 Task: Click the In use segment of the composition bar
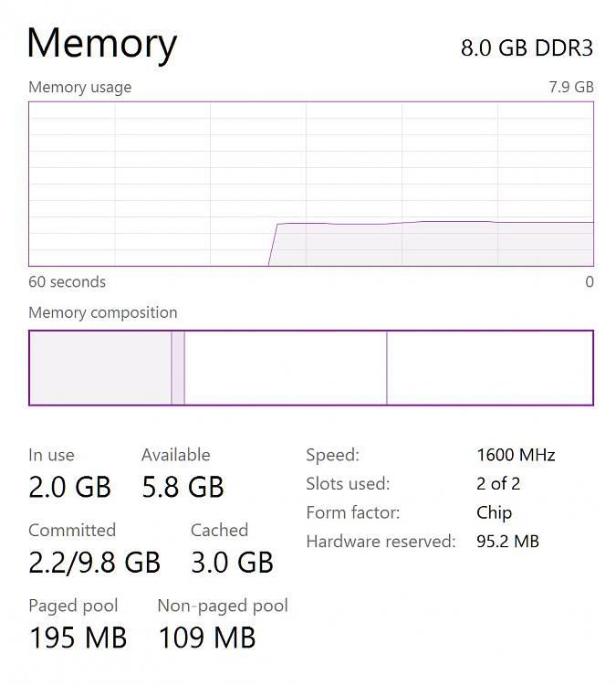pyautogui.click(x=100, y=368)
